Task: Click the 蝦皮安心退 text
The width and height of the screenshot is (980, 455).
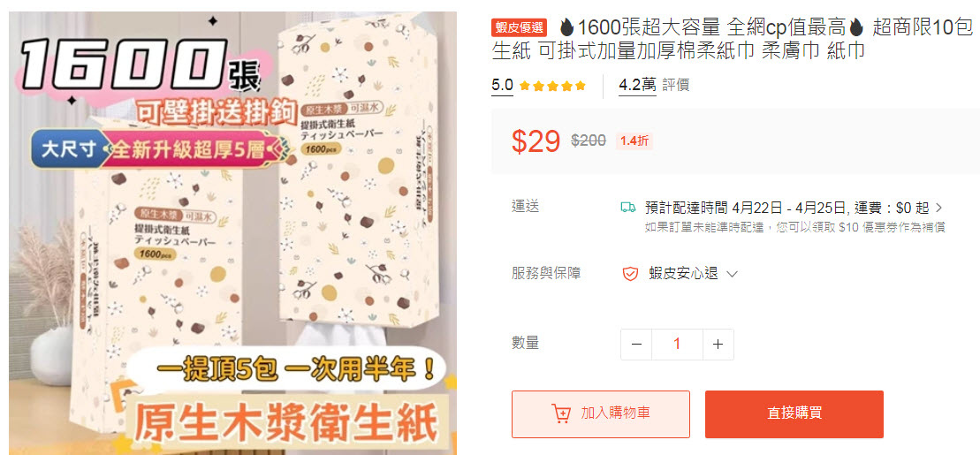Action: 683,274
